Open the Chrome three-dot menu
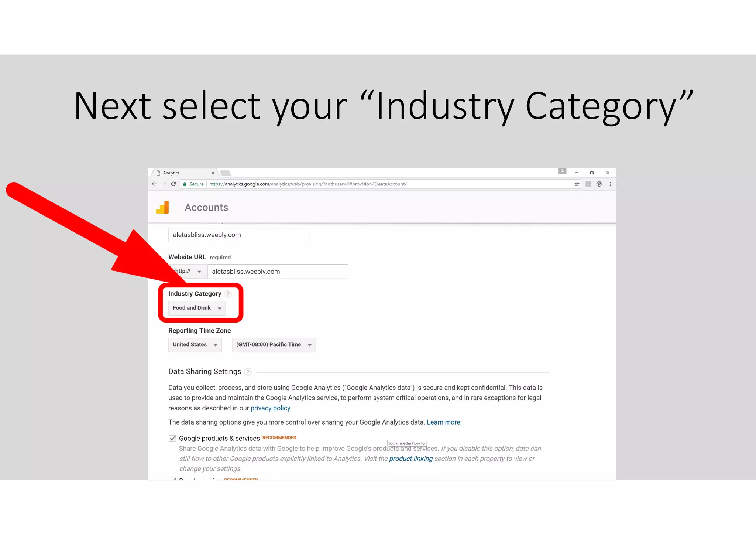Image resolution: width=756 pixels, height=535 pixels. tap(610, 184)
